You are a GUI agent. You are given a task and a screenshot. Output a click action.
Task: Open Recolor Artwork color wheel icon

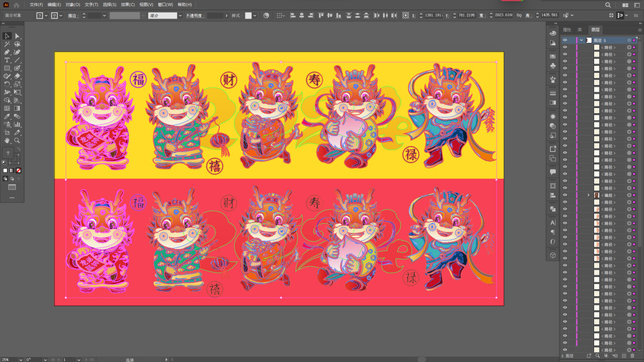(x=266, y=16)
